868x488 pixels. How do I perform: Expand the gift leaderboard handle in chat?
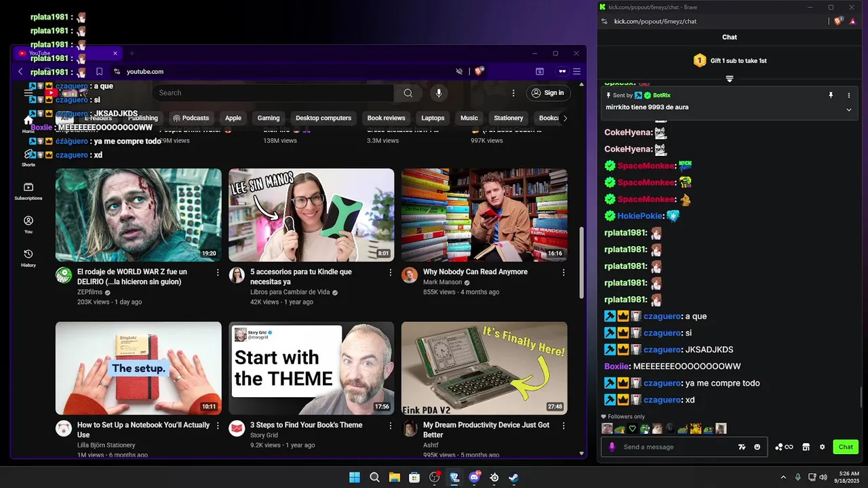tap(730, 79)
